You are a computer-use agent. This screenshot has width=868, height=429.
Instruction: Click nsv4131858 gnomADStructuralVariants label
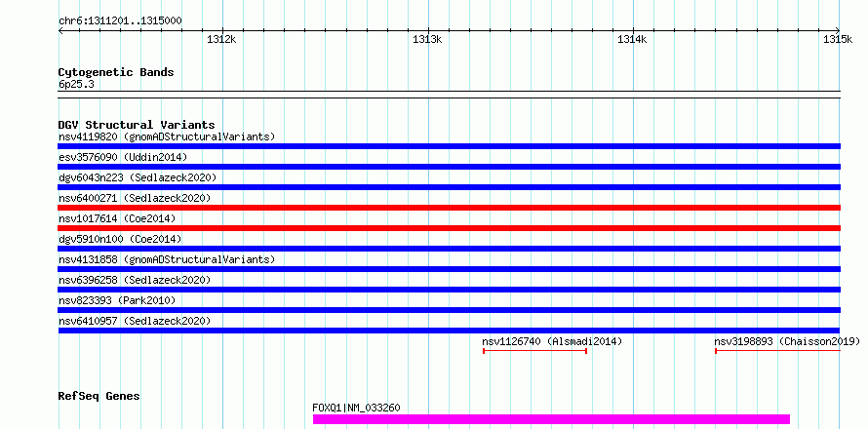(167, 259)
